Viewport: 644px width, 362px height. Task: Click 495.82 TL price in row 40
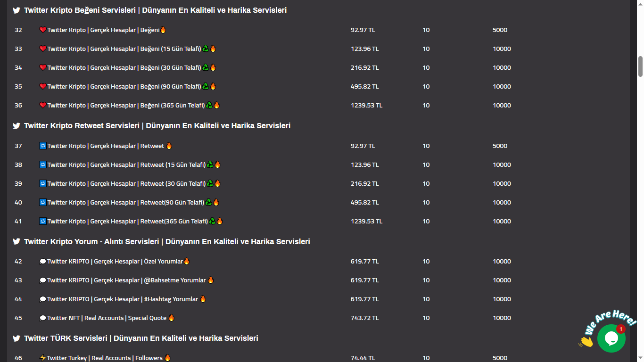point(364,202)
